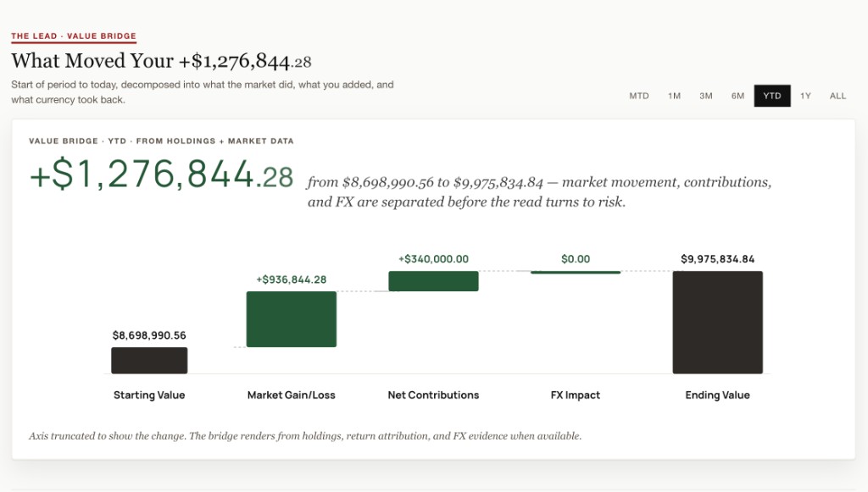This screenshot has width=868, height=492.
Task: Switch to the 1M time range
Action: [674, 96]
